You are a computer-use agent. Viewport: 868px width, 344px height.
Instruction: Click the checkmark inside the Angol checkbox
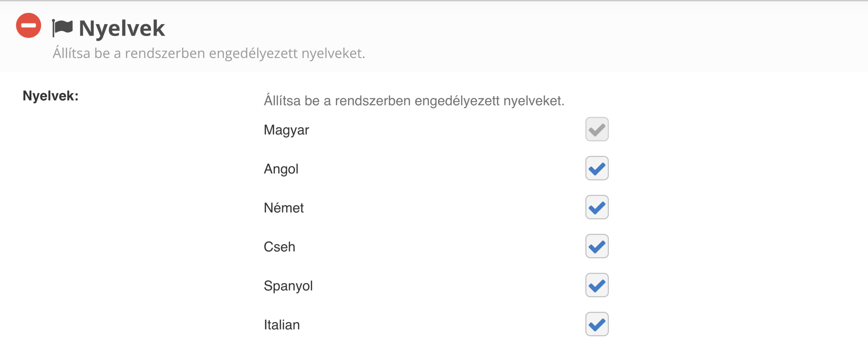point(597,167)
